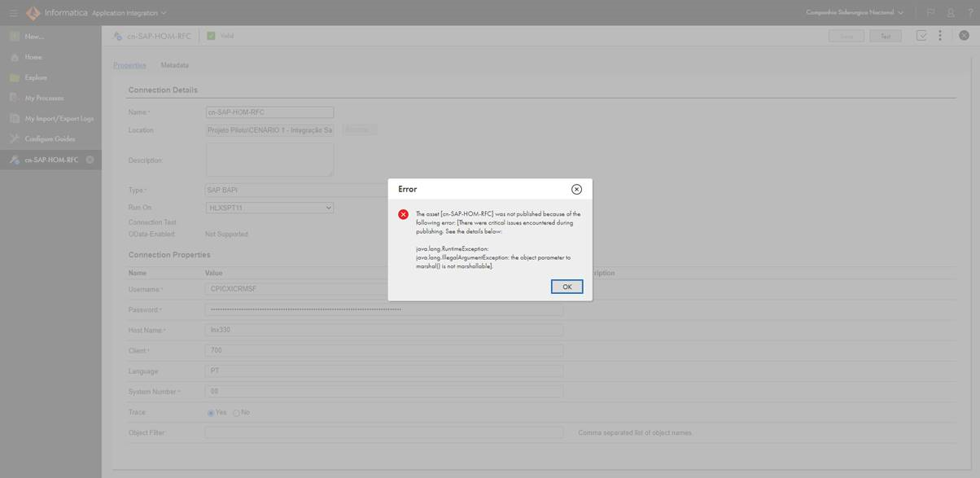Viewport: 980px width, 478px height.
Task: Click the Location field
Action: pyautogui.click(x=269, y=130)
